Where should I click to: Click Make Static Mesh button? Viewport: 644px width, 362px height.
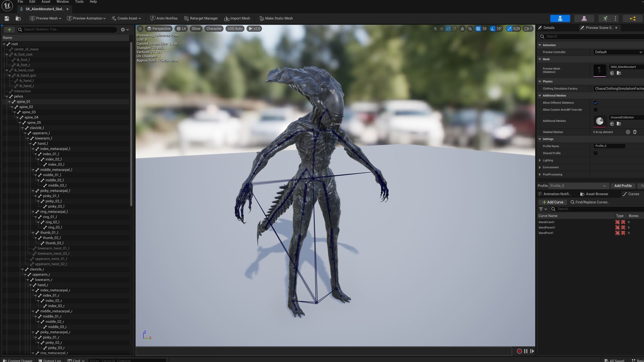[276, 18]
